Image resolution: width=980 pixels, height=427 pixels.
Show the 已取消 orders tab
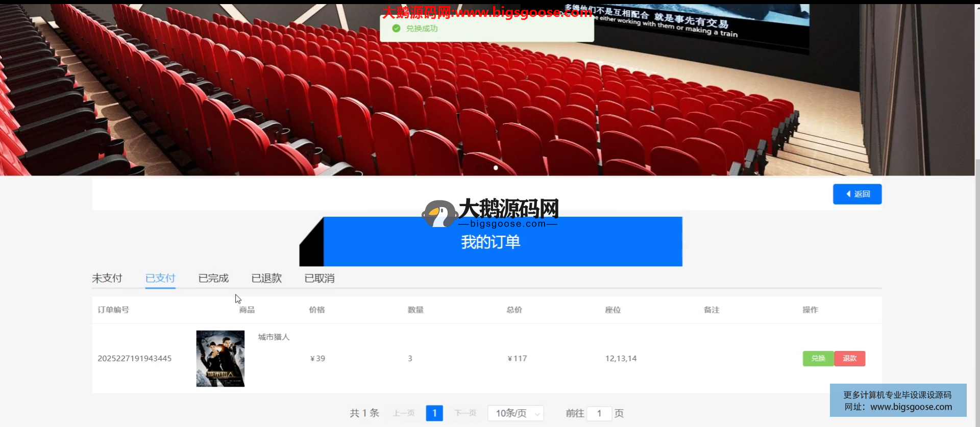pos(320,279)
